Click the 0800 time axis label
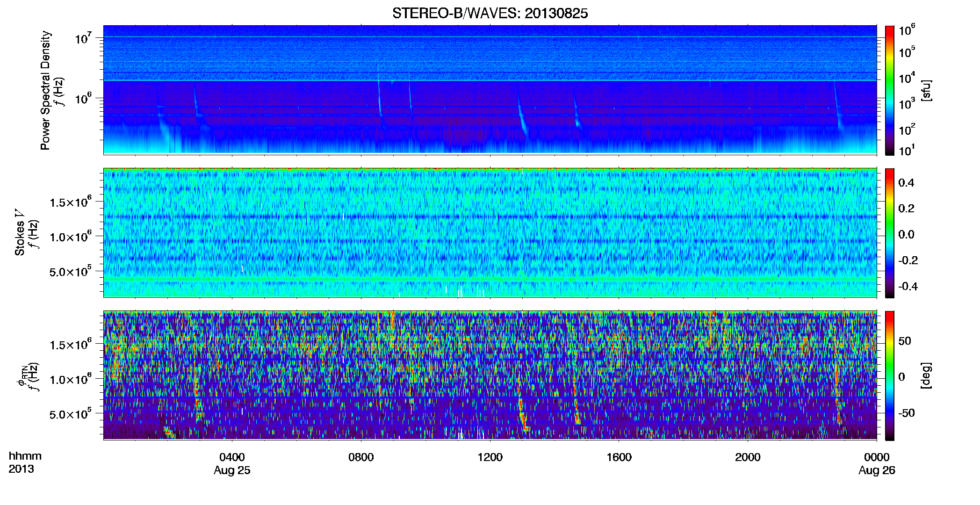 pos(361,457)
